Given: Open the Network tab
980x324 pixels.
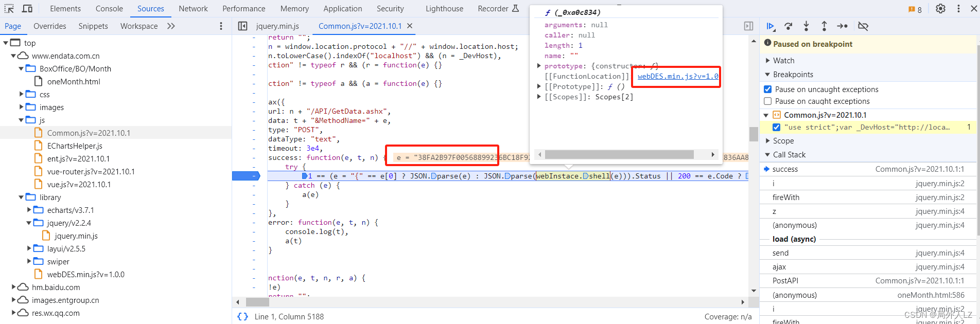Looking at the screenshot, I should [194, 9].
